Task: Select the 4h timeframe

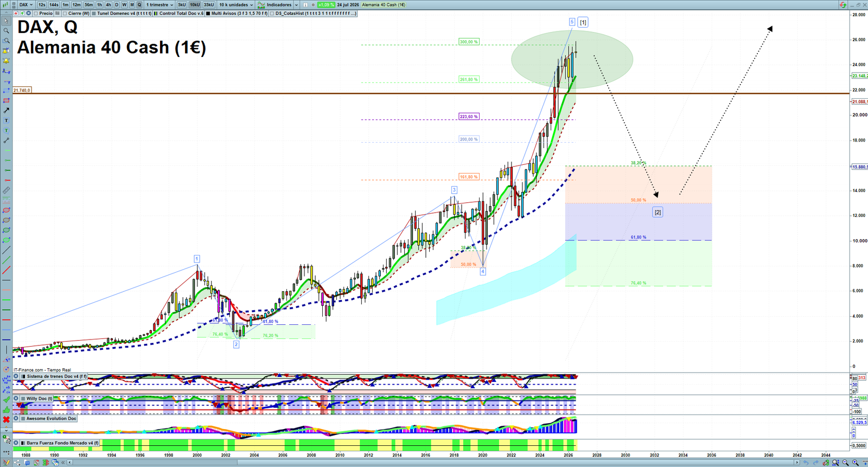Action: tap(108, 5)
